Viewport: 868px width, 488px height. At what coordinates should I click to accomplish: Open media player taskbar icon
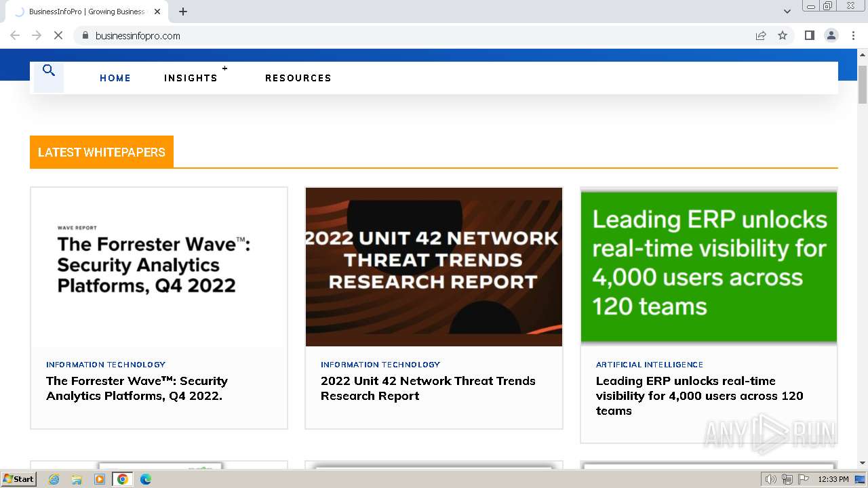coord(100,479)
